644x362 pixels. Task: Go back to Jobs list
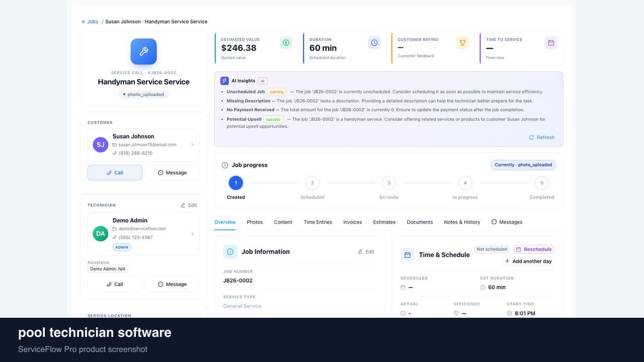tap(90, 22)
